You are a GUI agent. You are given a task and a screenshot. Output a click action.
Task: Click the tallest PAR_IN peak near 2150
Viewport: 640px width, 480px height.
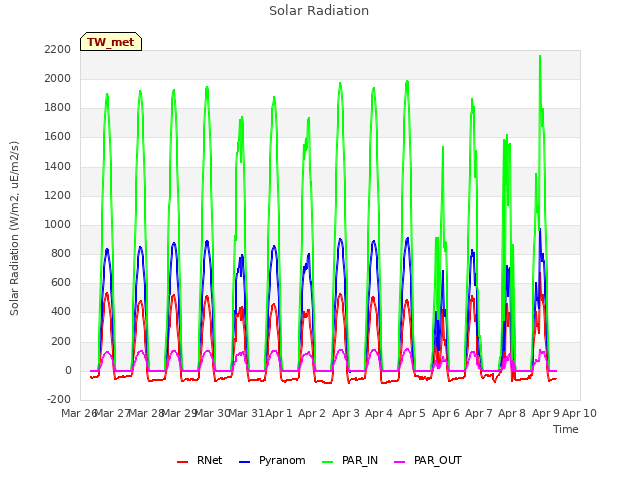pos(540,56)
